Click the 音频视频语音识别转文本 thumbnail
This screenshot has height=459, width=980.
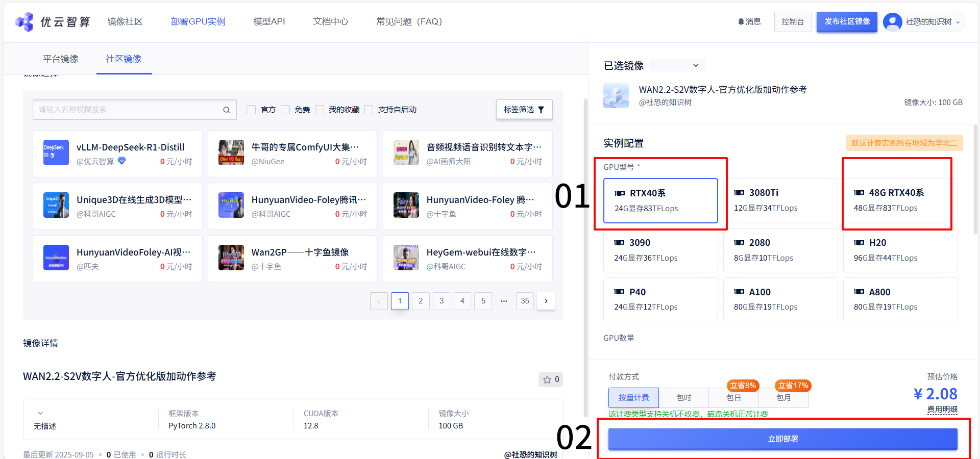coord(406,152)
